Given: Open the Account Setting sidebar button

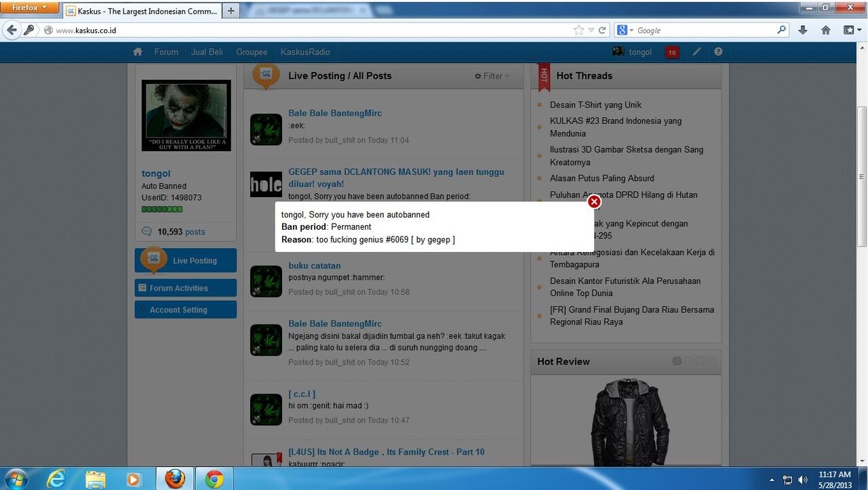Looking at the screenshot, I should tap(186, 310).
